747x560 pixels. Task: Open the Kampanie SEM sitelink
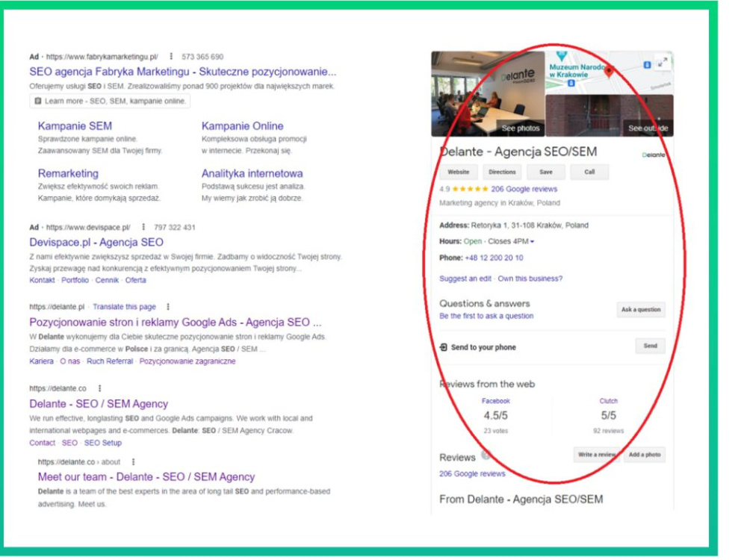[x=75, y=126]
